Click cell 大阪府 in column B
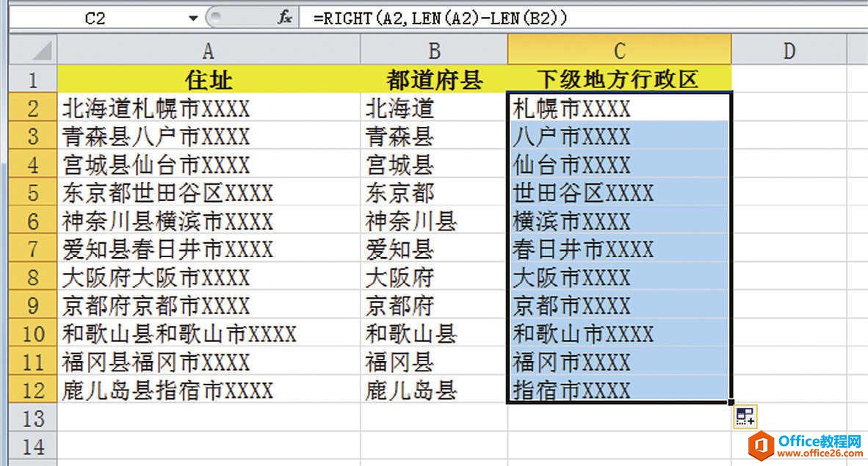868x466 pixels. click(x=434, y=277)
